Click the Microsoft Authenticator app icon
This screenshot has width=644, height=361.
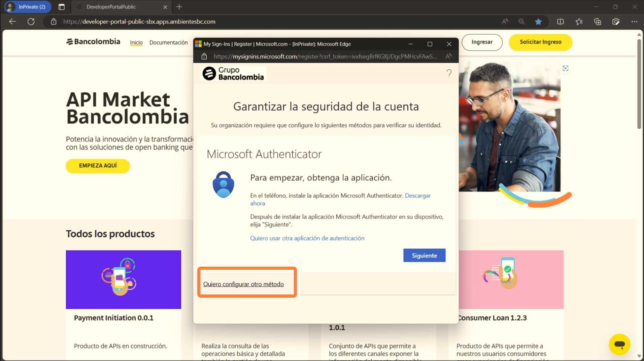pyautogui.click(x=223, y=185)
